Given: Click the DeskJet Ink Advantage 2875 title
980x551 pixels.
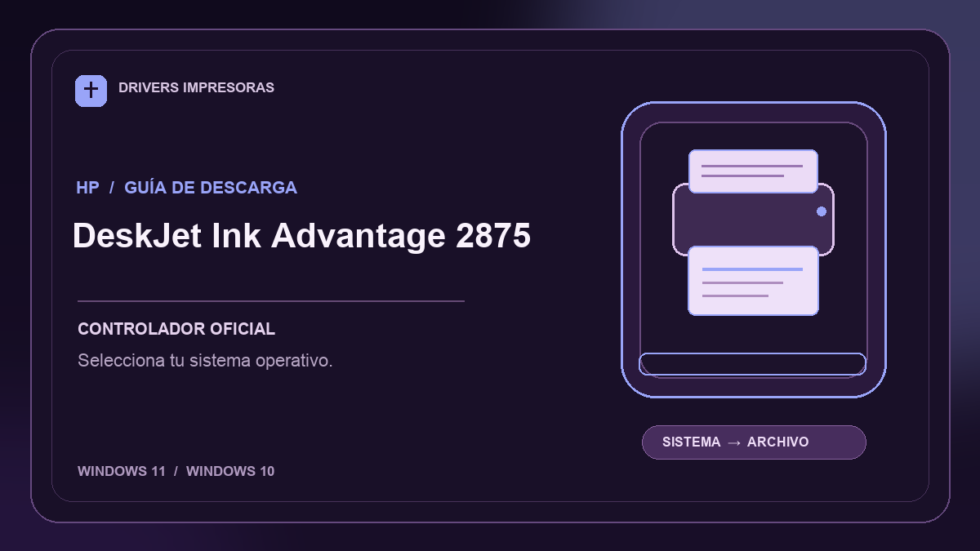Looking at the screenshot, I should [x=301, y=236].
